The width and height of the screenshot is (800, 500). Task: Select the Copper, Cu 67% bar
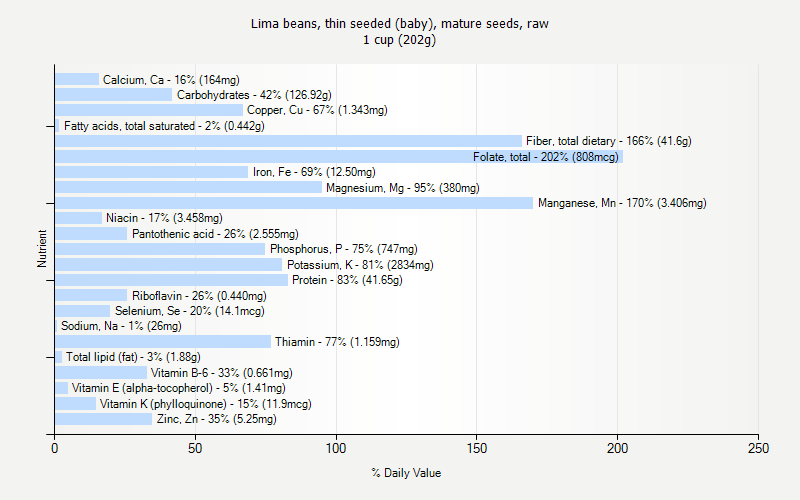149,110
